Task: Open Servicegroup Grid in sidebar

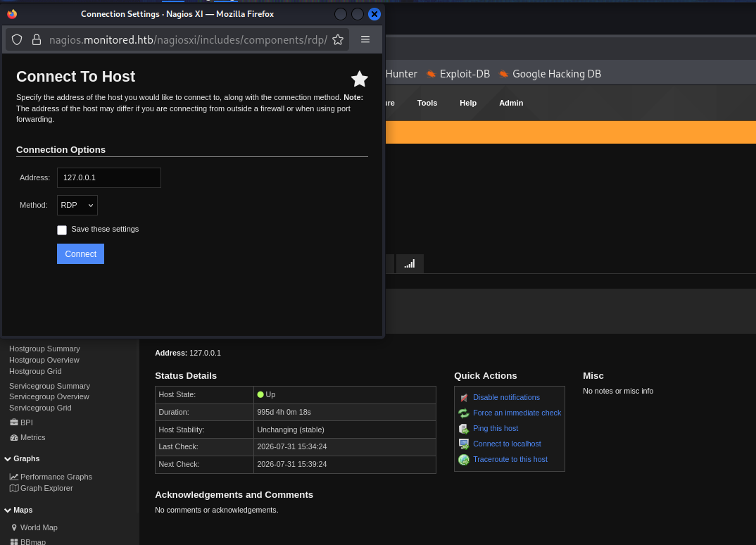Action: pos(40,408)
